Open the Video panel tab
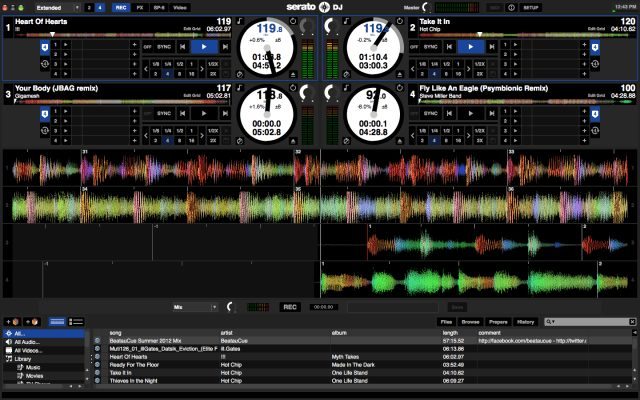 [180, 8]
